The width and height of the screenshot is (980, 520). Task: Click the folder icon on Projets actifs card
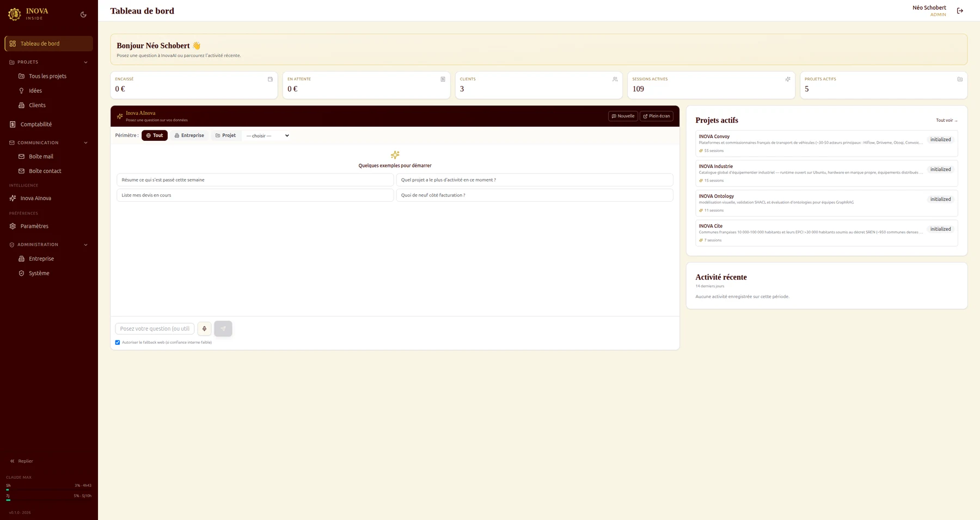[x=960, y=79]
